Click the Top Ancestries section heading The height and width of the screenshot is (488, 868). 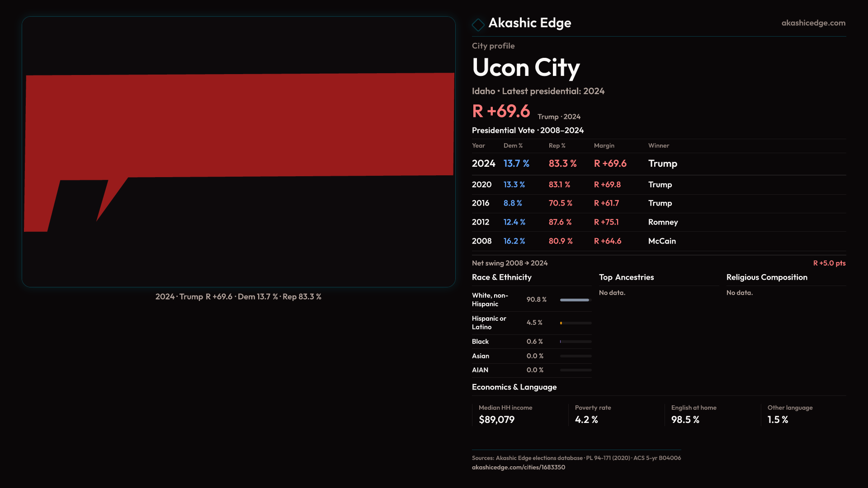626,277
